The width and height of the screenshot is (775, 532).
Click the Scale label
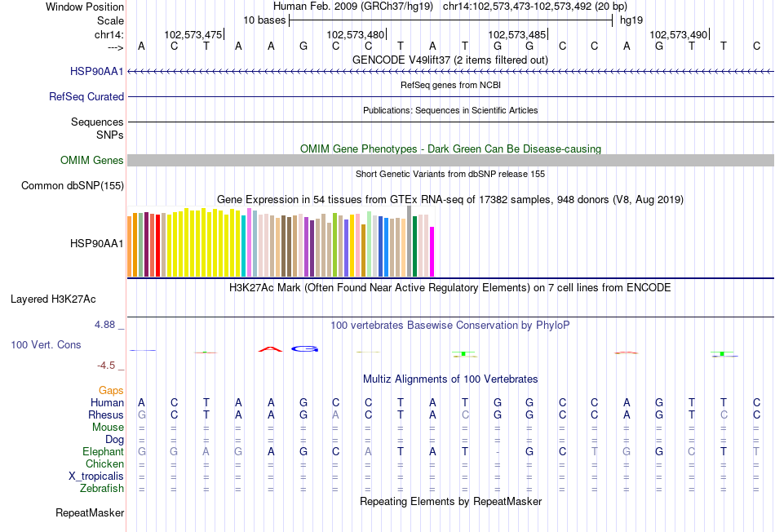pyautogui.click(x=111, y=20)
